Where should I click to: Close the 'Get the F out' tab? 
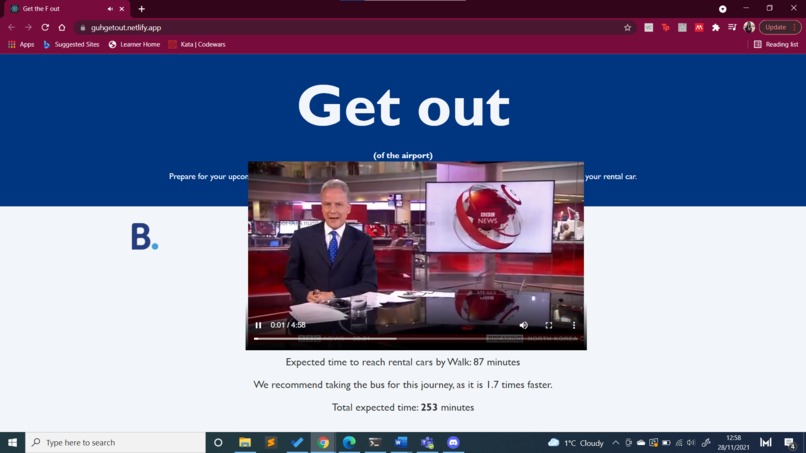(x=122, y=9)
